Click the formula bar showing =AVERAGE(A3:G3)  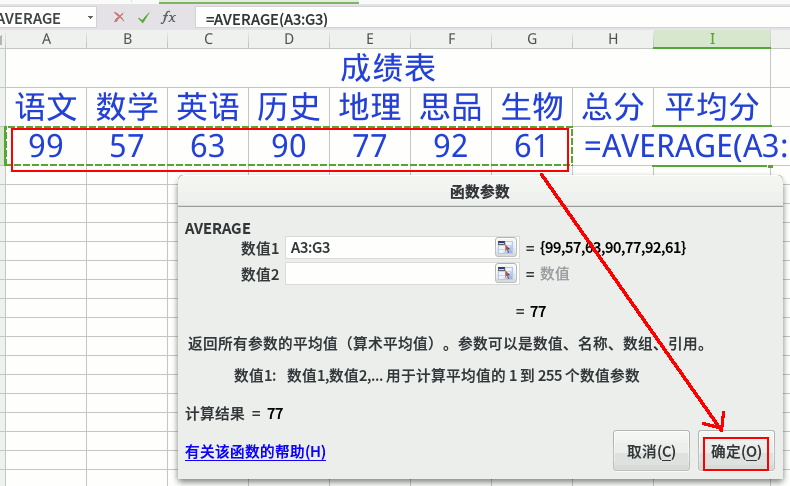(490, 18)
